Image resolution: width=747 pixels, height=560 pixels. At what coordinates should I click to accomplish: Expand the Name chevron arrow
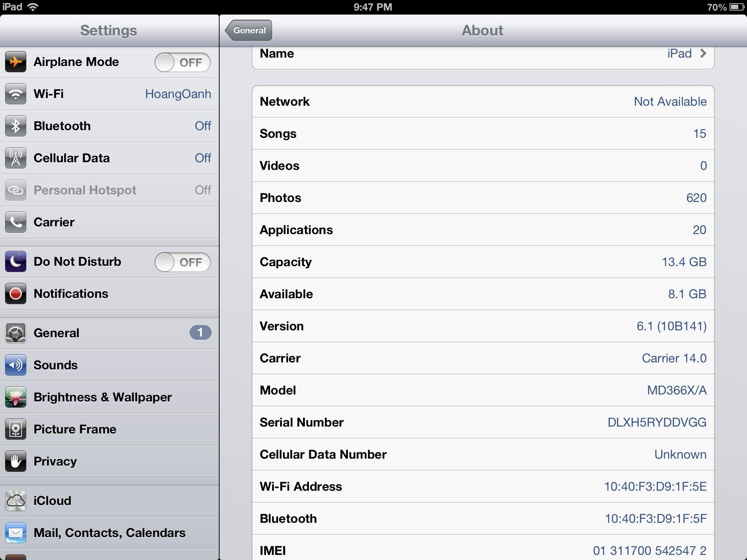(703, 54)
